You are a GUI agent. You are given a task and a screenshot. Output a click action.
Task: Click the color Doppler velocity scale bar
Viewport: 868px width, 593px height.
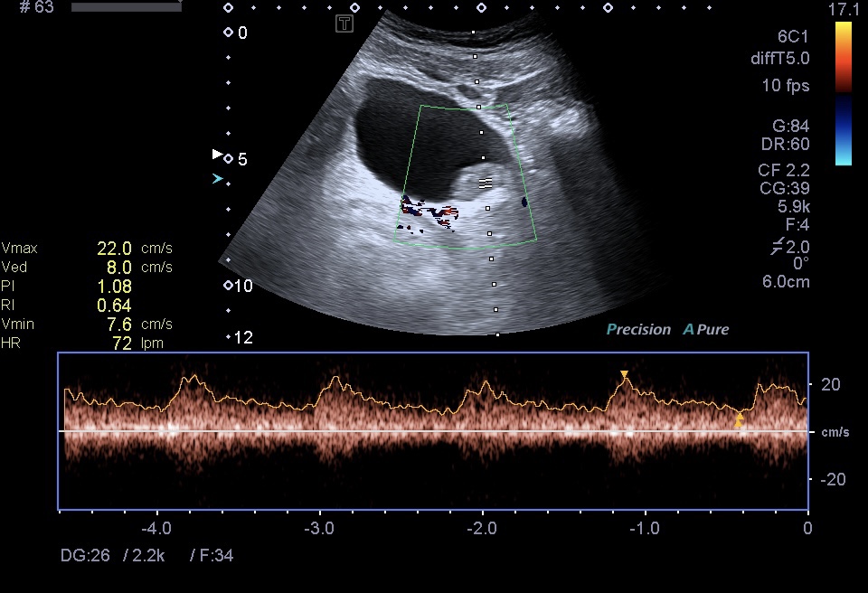tap(843, 93)
